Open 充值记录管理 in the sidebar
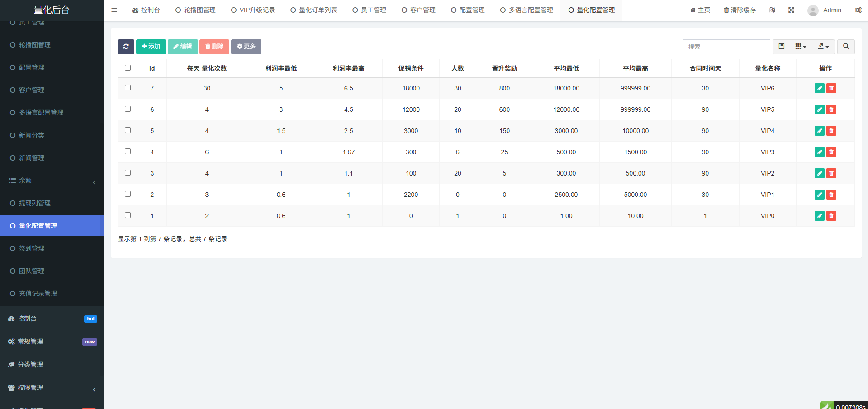This screenshot has width=868, height=409. click(52, 294)
